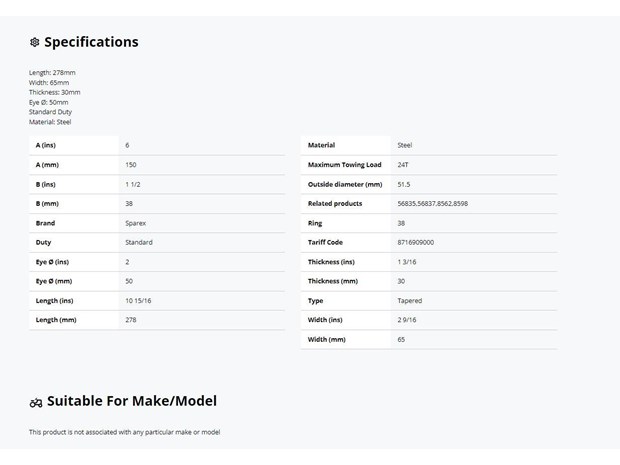Click the gear icon beside Specifications
The image size is (620, 465).
click(x=35, y=42)
